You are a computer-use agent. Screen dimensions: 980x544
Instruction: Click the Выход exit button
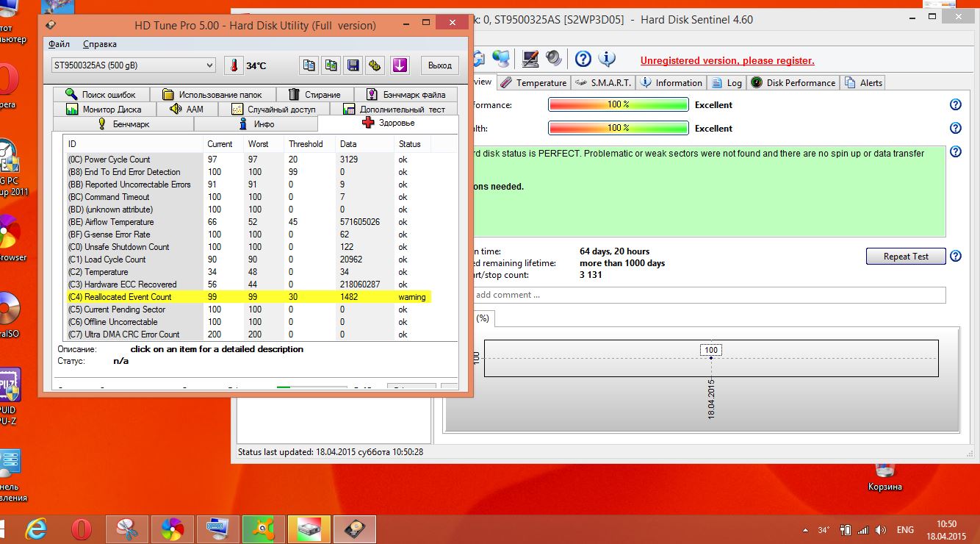pyautogui.click(x=439, y=65)
